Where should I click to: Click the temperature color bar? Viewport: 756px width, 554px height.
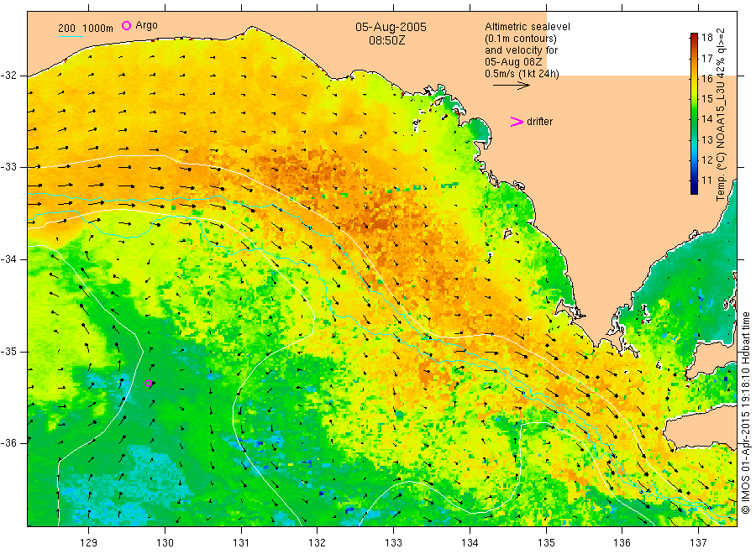point(694,113)
